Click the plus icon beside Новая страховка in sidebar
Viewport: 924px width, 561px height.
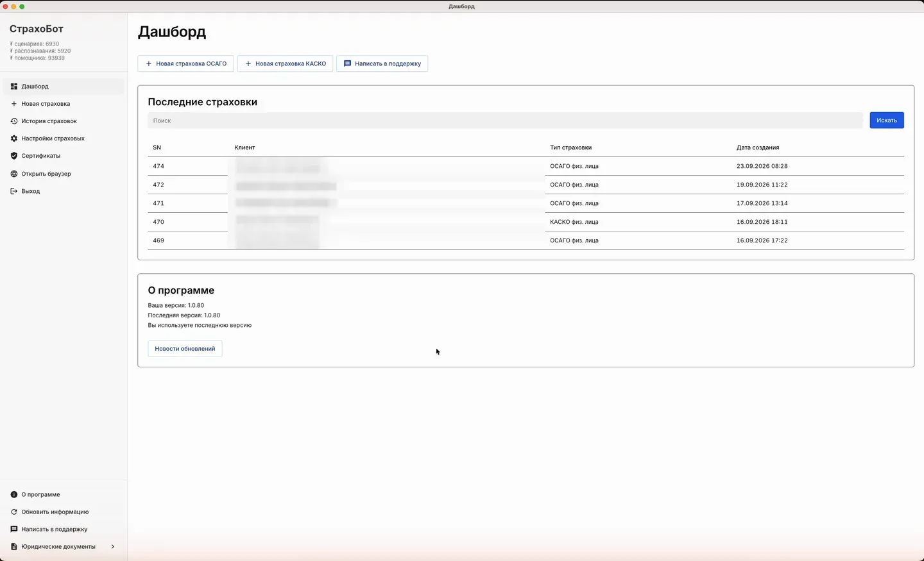pos(14,104)
